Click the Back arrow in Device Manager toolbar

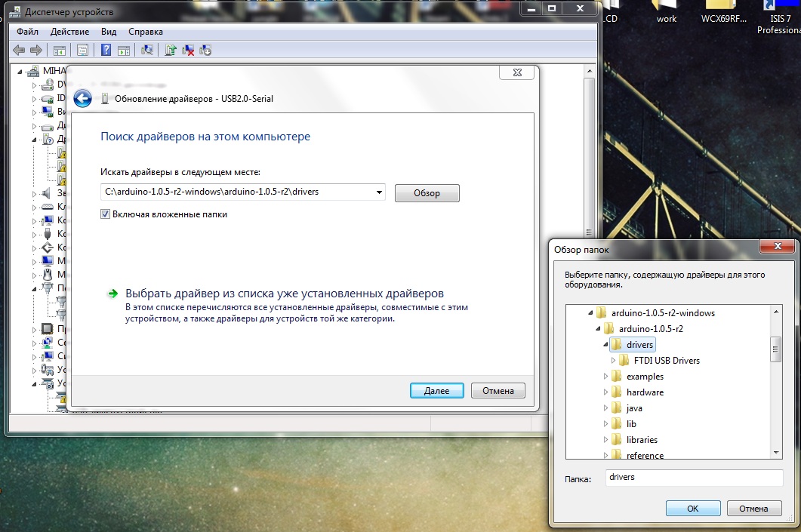point(18,50)
